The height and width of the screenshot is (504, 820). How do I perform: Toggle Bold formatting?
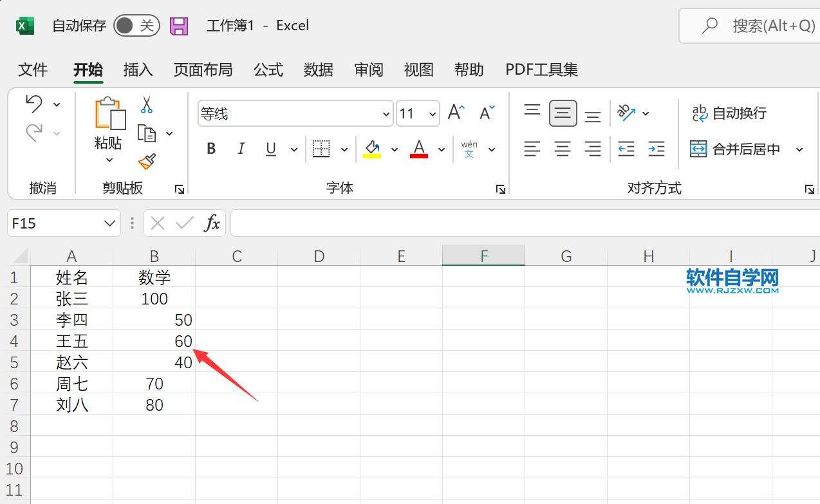(211, 149)
